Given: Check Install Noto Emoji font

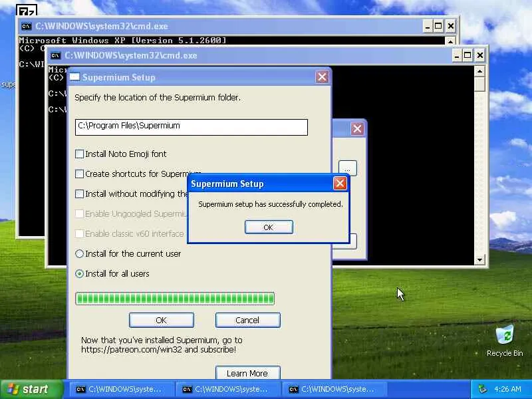Looking at the screenshot, I should 79,154.
